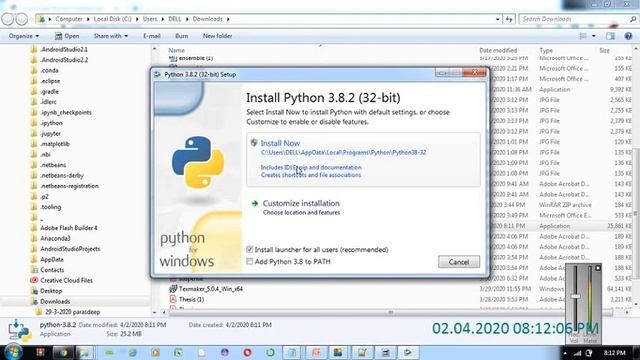Image resolution: width=640 pixels, height=360 pixels.
Task: Select Anaconda3 folder in tree
Action: point(55,238)
